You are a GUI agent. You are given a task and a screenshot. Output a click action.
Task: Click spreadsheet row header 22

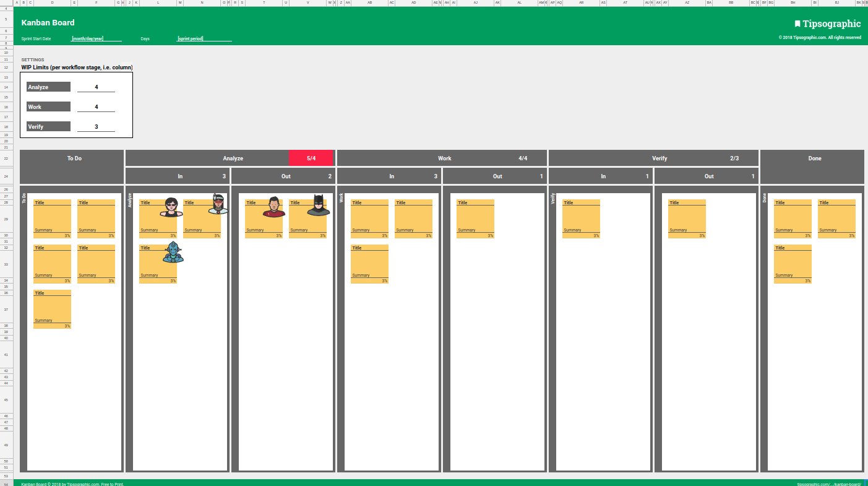pos(7,158)
